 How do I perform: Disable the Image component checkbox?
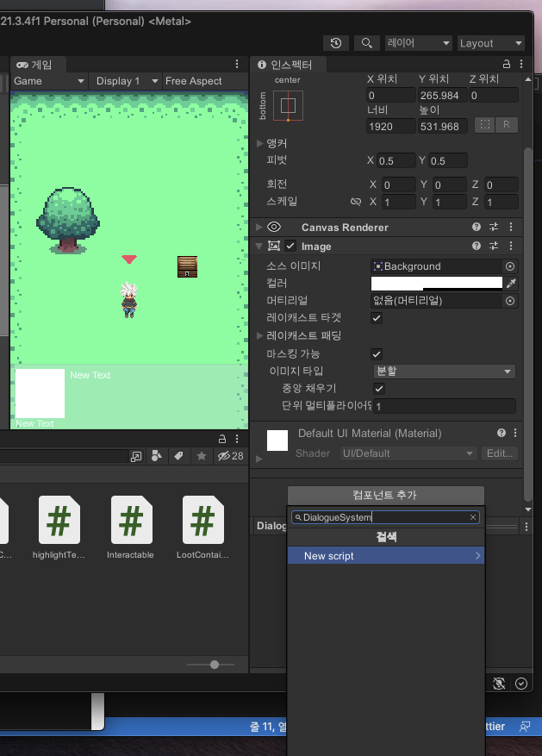[x=290, y=246]
